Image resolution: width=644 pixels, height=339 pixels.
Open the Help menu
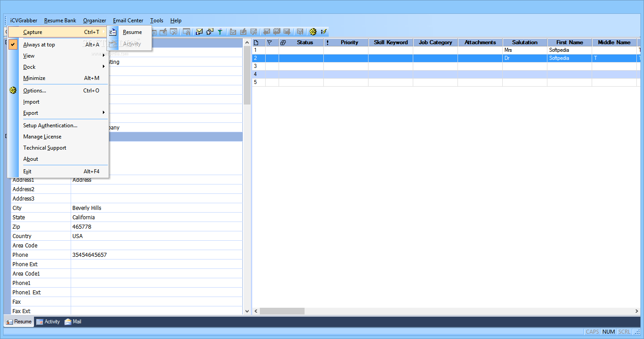pyautogui.click(x=176, y=21)
